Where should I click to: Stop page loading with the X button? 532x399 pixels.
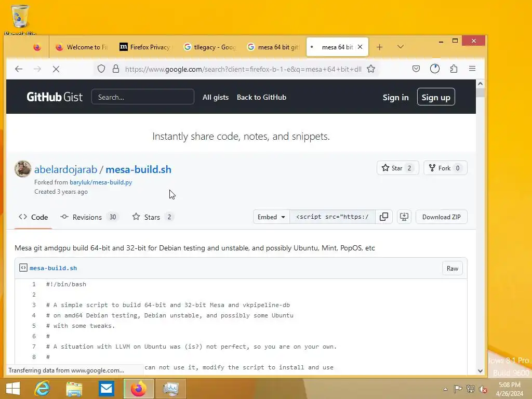(x=56, y=69)
